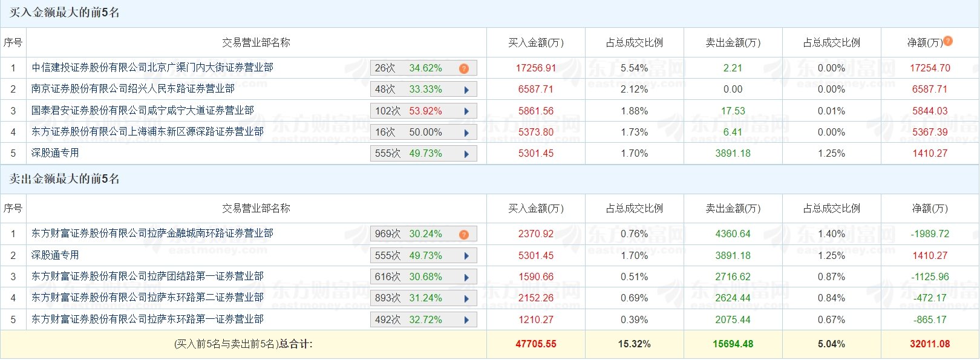
Task: Click the orange help icon beside 净额(万) header
Action: 948,41
